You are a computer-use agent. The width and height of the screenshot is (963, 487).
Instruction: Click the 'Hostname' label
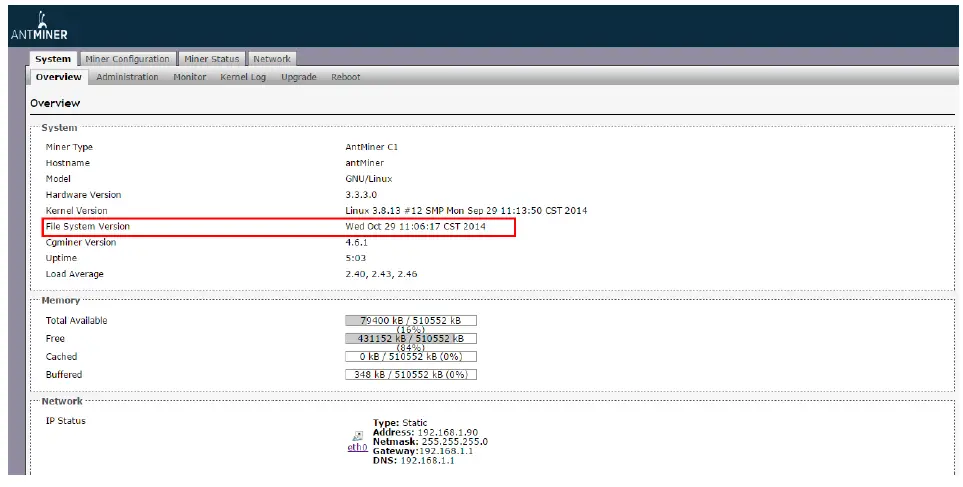(x=68, y=163)
